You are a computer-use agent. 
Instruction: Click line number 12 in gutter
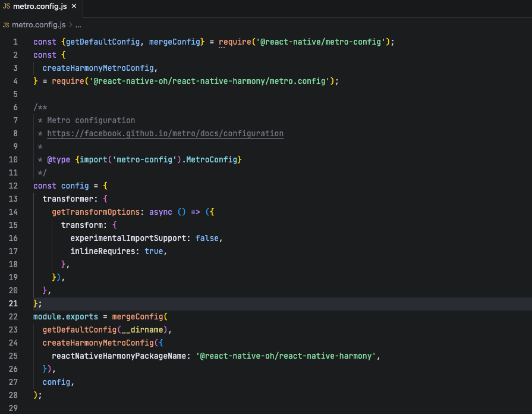[13, 186]
